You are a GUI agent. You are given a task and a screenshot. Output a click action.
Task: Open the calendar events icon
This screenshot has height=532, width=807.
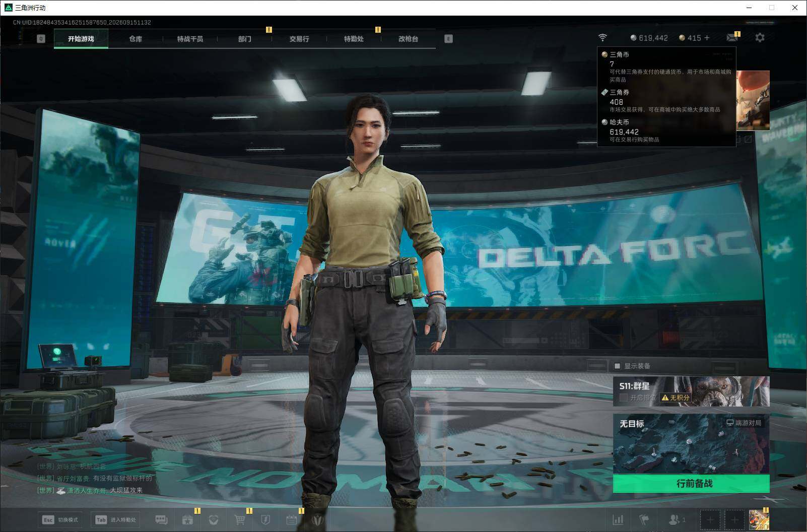[x=291, y=519]
